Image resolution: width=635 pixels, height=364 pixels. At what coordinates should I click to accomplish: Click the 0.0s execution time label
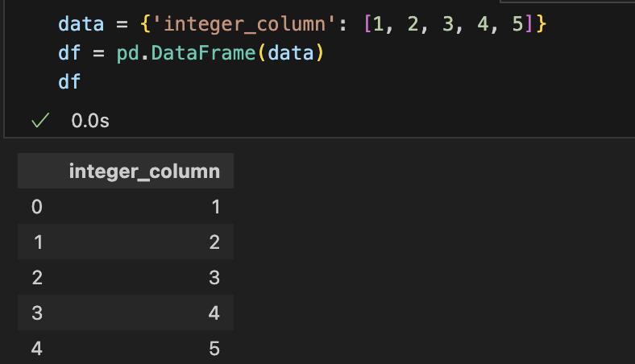coord(90,121)
